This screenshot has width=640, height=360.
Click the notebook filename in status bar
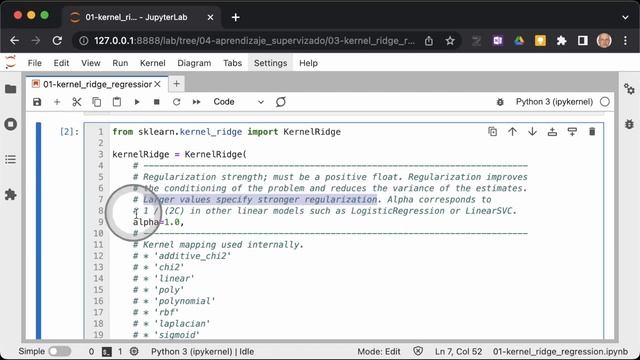pos(560,351)
